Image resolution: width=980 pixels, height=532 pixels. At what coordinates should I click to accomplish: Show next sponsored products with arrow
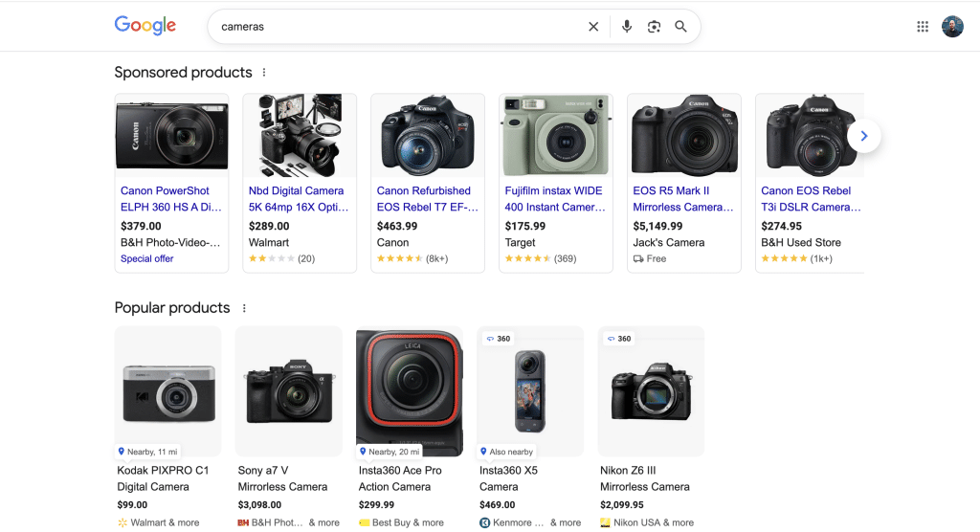point(864,136)
